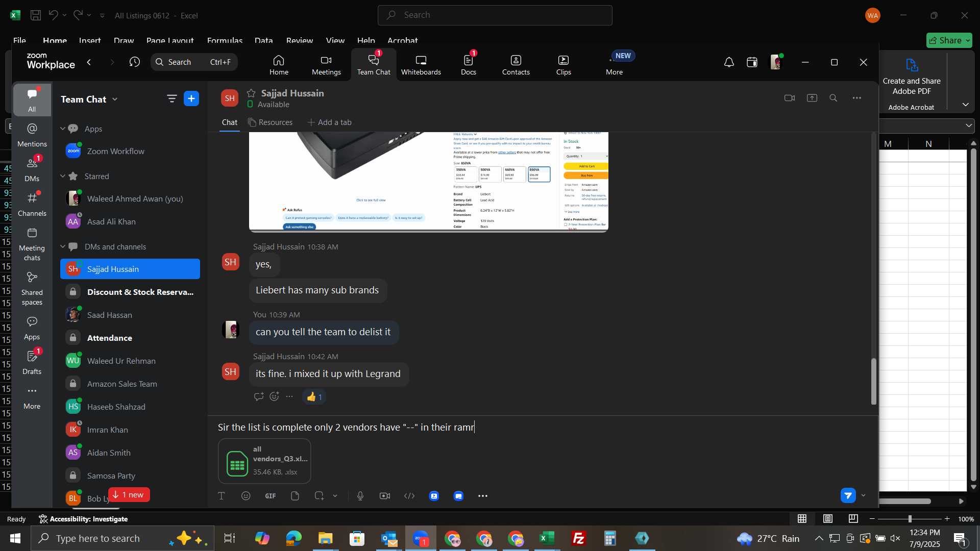Switch Excel to Page Layout view
The height and width of the screenshot is (551, 980).
(x=828, y=519)
